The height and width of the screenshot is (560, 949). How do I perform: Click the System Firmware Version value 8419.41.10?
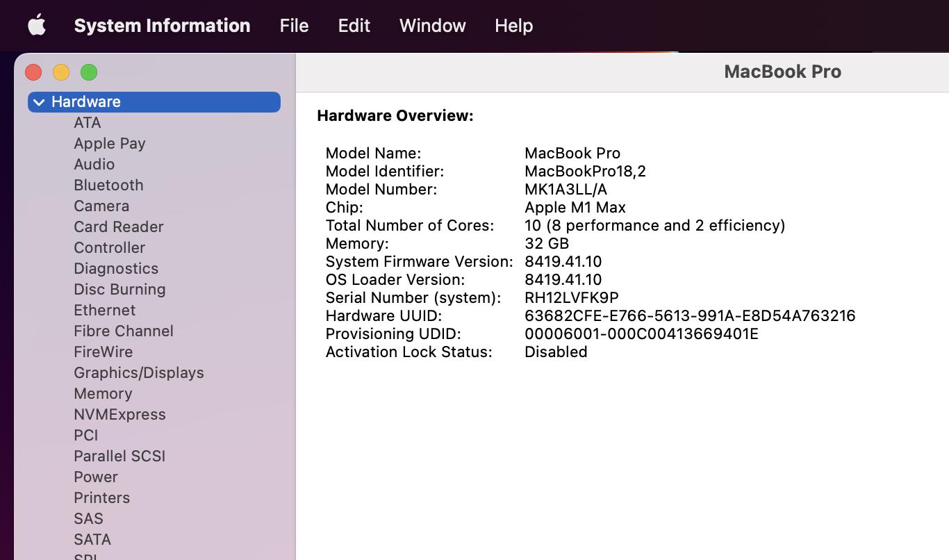click(563, 261)
